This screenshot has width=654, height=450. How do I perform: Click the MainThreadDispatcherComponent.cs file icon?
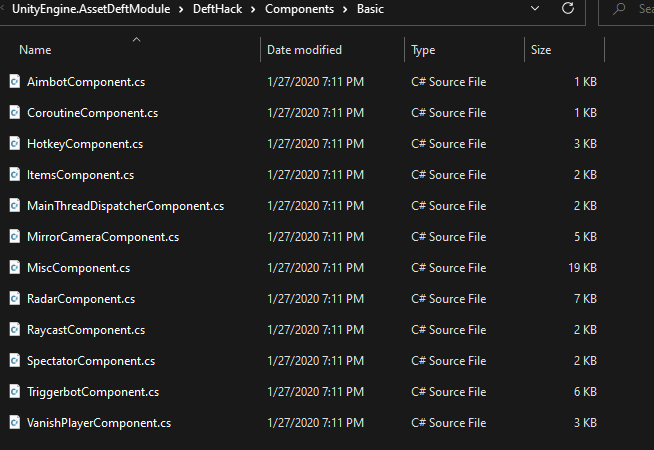(15, 206)
